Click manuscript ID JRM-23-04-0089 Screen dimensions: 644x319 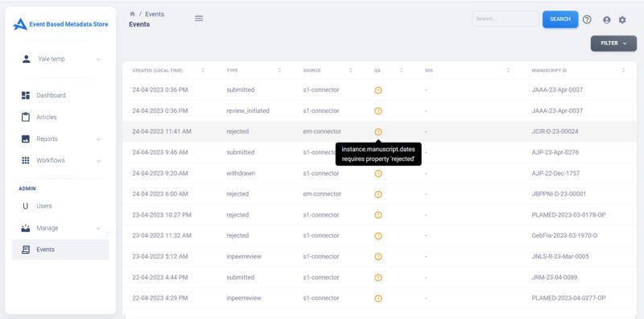pos(555,277)
